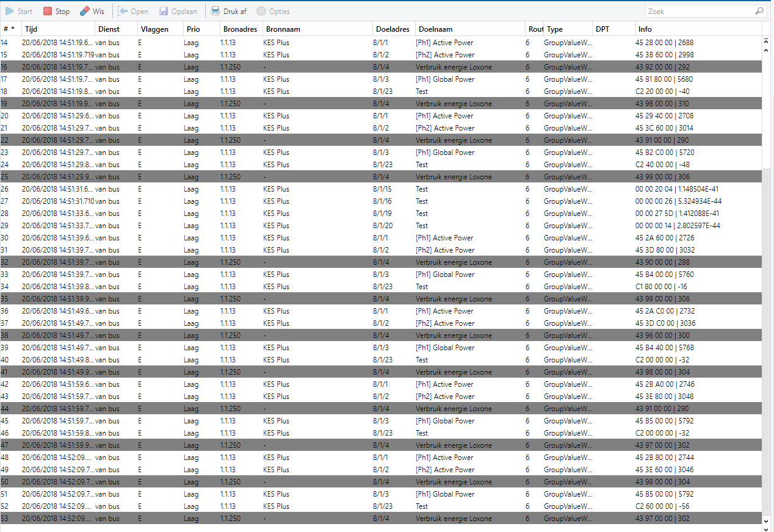This screenshot has height=532, width=774.
Task: Sort by the Prio column header
Action: coord(201,29)
